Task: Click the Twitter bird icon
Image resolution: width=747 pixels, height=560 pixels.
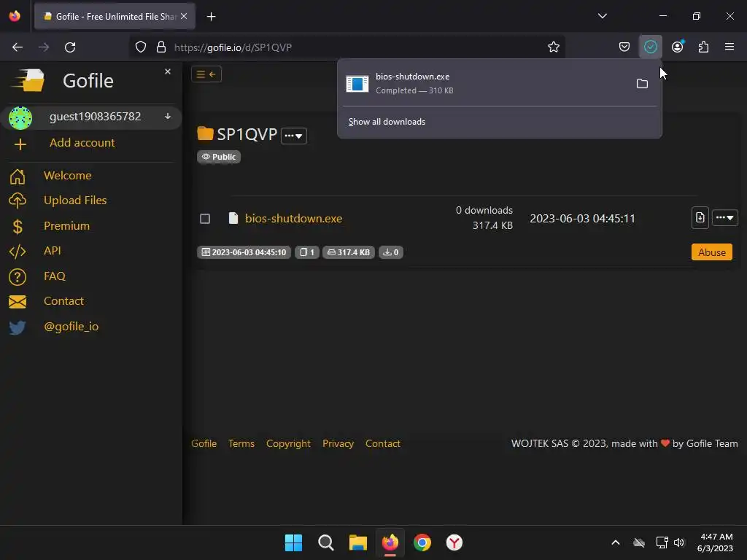Action: [18, 327]
